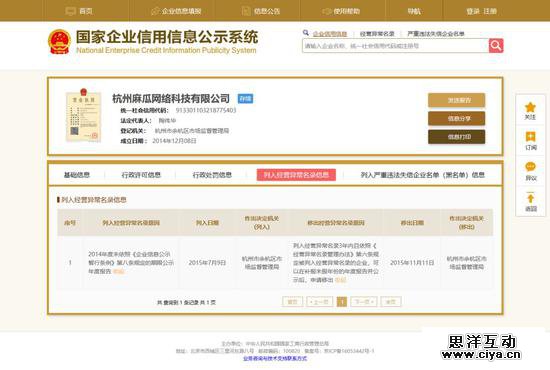Click the previous page 上一页 button

[x=320, y=302]
